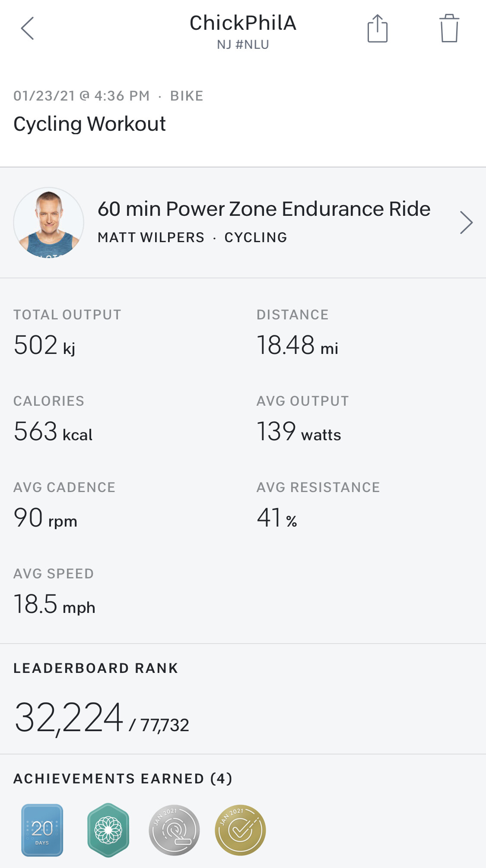Select the Avg Output 139 watts stat
This screenshot has height=868, width=486.
point(299,432)
